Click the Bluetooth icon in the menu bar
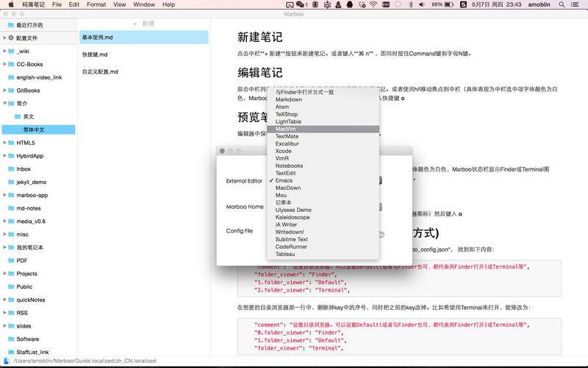This screenshot has height=368, width=588. coord(411,4)
